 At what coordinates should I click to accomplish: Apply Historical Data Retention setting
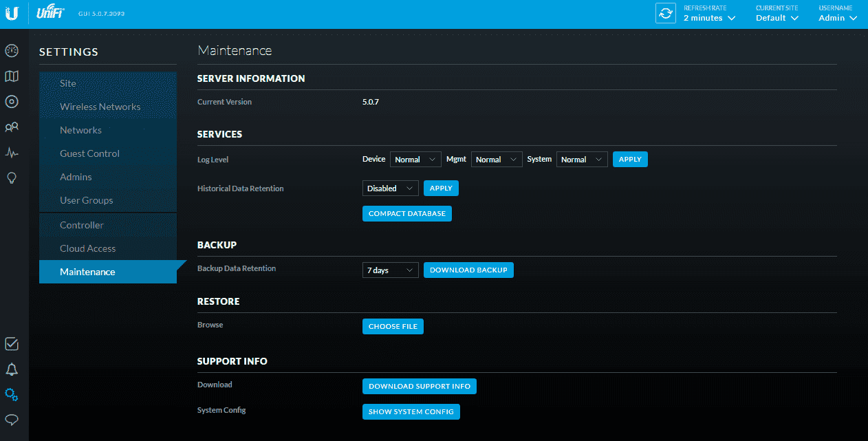441,189
